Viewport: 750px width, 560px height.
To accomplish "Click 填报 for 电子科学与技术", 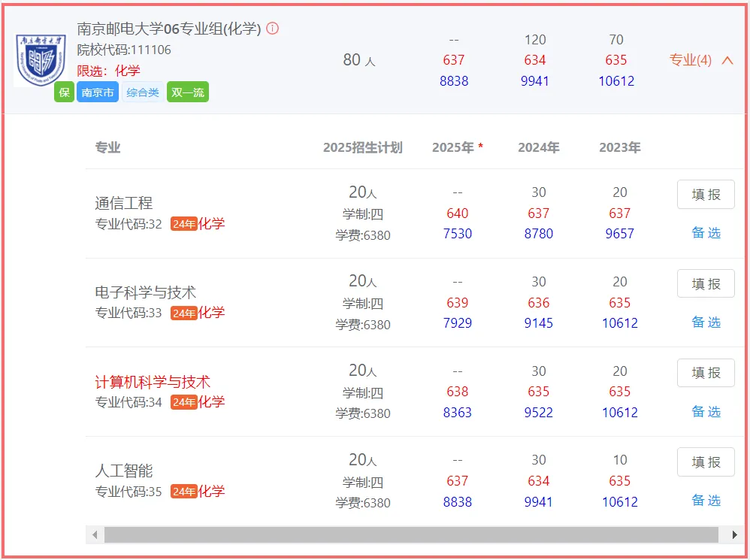I will (x=706, y=283).
